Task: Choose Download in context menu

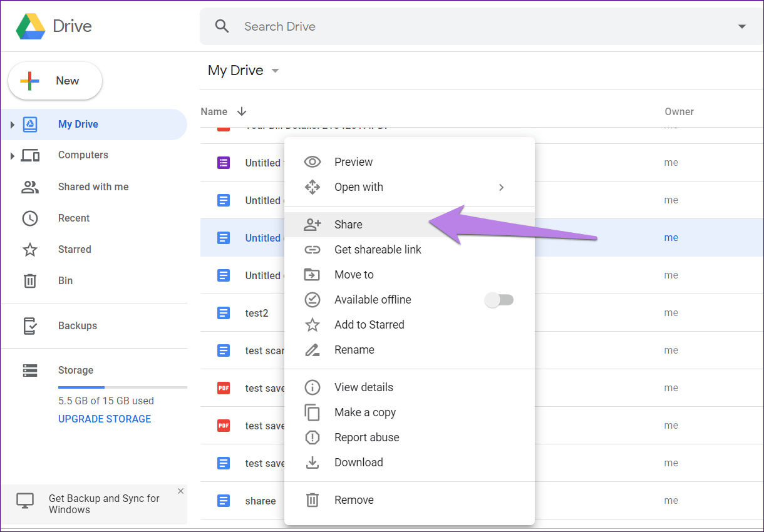Action: point(410,463)
